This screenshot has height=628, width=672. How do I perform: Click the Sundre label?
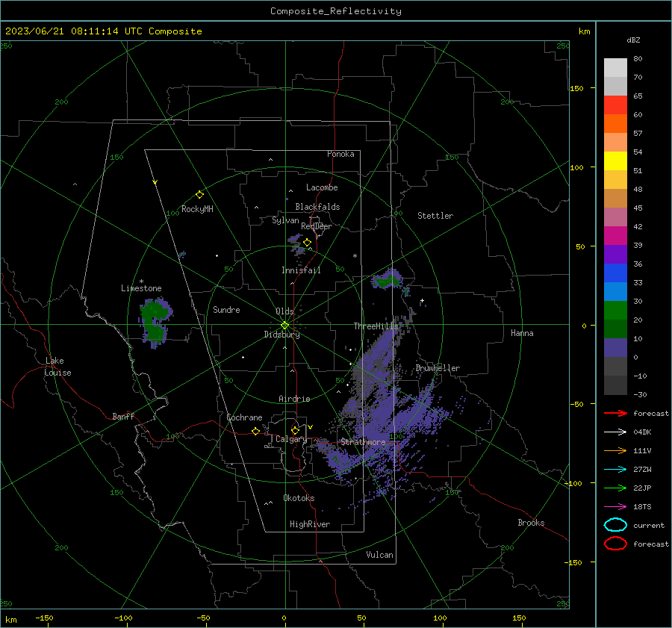click(226, 310)
